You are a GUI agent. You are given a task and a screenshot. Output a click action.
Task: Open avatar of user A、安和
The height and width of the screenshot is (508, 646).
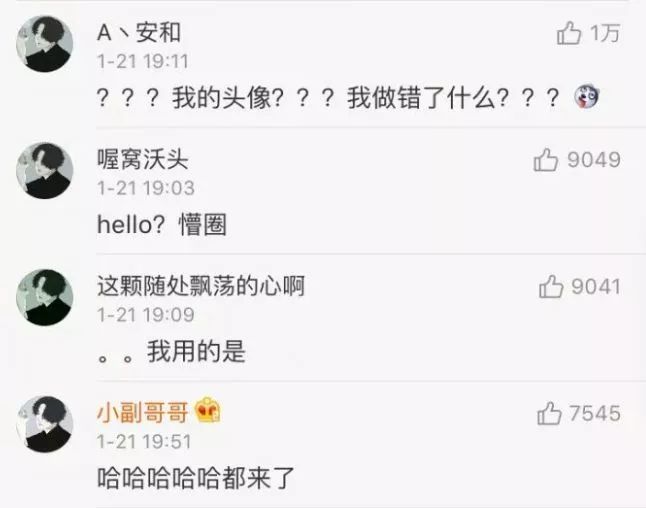tap(44, 44)
